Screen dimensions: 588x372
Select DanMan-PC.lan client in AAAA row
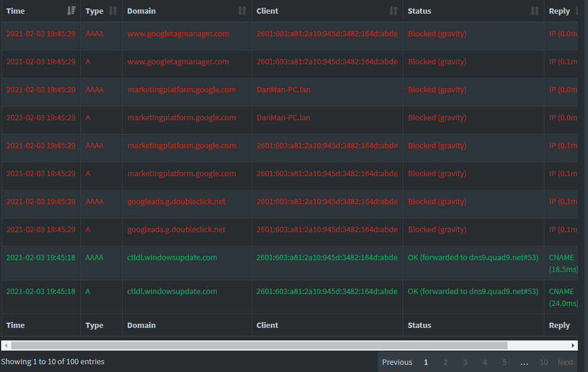(x=283, y=89)
